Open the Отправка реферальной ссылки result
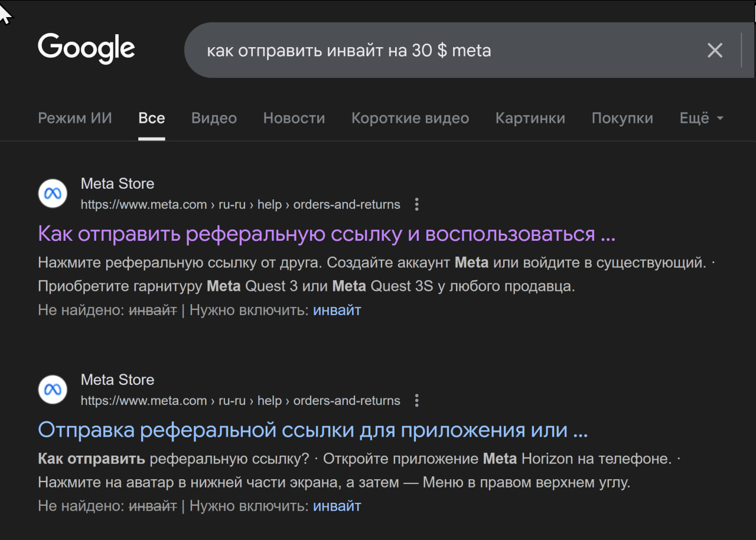 coord(312,430)
